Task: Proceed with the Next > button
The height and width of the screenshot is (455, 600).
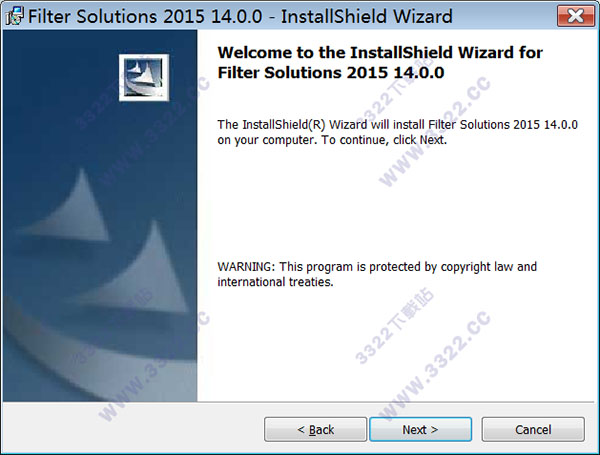Action: click(420, 429)
